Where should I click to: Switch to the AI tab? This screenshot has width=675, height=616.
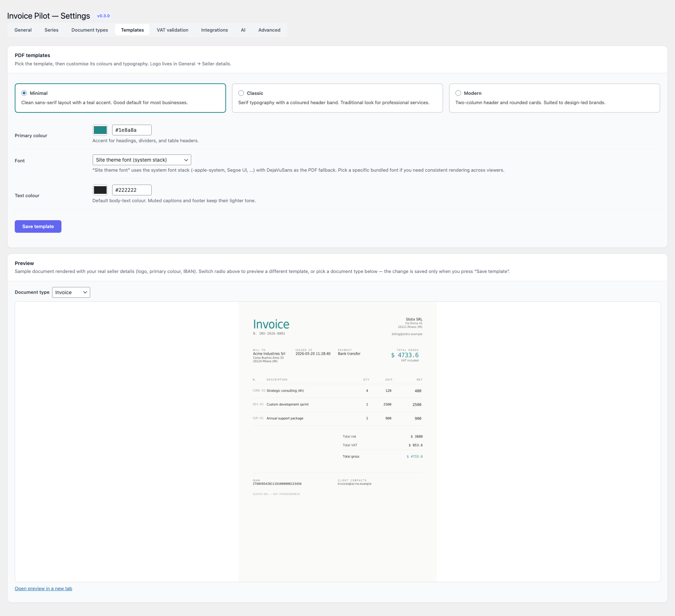pos(243,30)
